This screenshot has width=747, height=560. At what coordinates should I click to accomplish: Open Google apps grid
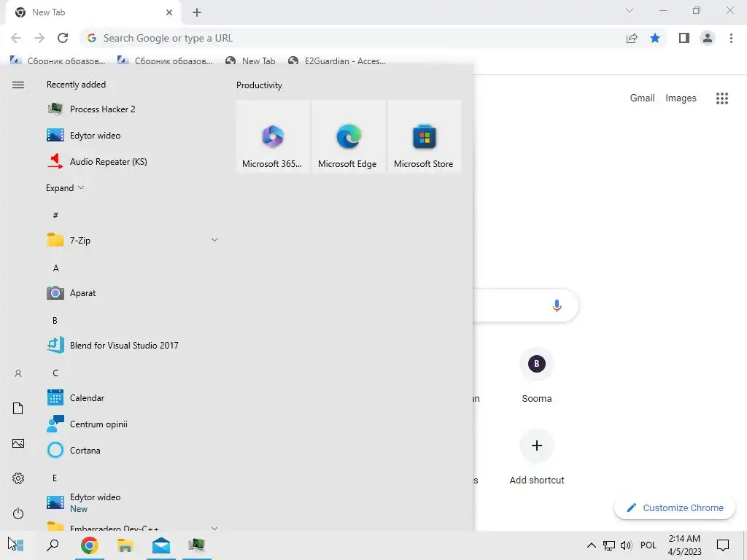pos(722,98)
